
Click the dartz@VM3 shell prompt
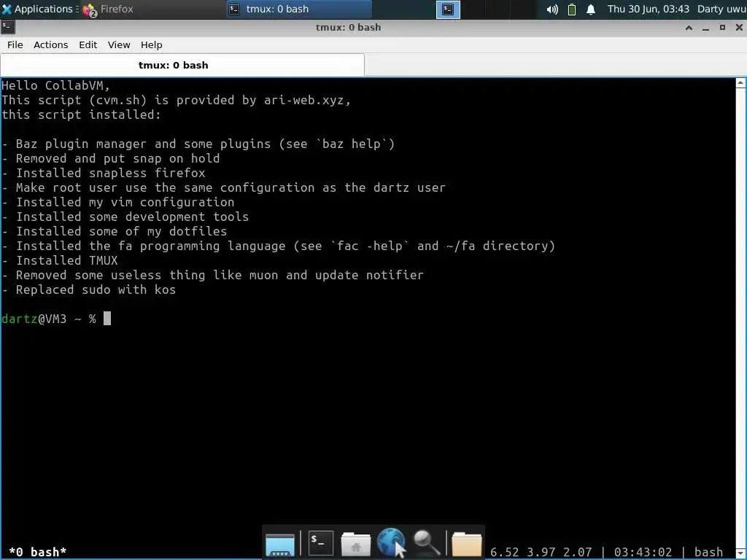(49, 319)
